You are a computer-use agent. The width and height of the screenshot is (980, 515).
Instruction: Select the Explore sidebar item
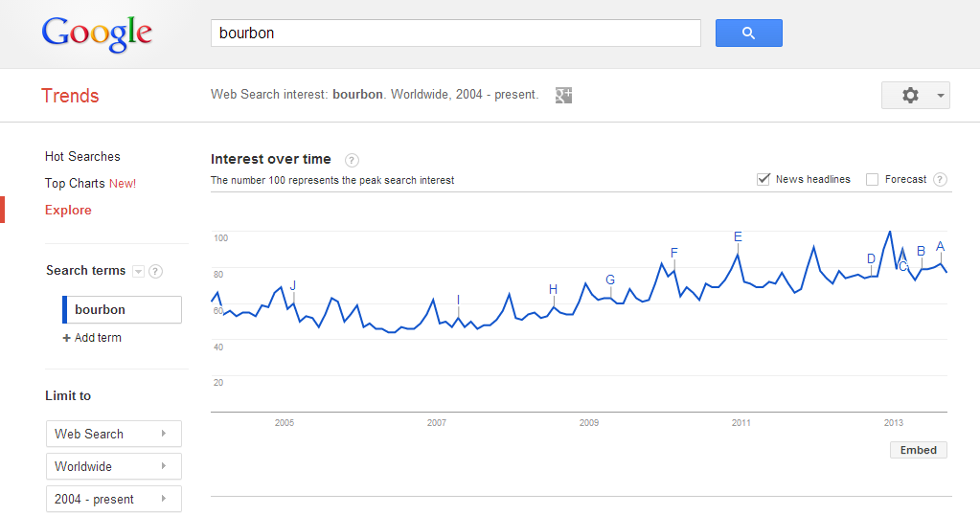click(x=68, y=211)
